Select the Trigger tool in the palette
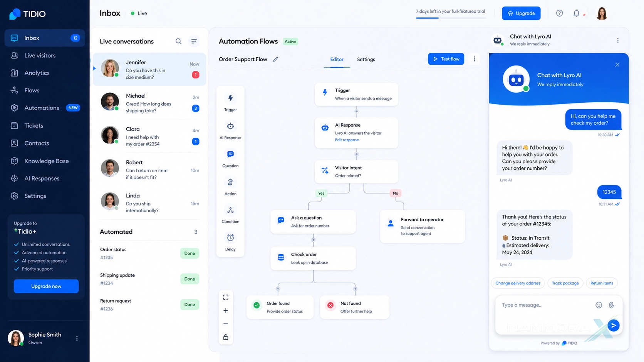The width and height of the screenshot is (644, 362). 230,102
